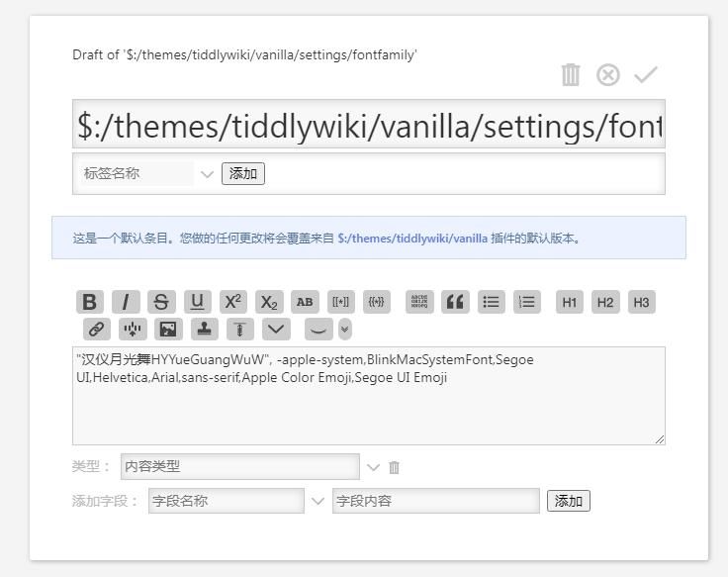Image resolution: width=728 pixels, height=577 pixels.
Task: Insert a numbered list
Action: (x=527, y=302)
